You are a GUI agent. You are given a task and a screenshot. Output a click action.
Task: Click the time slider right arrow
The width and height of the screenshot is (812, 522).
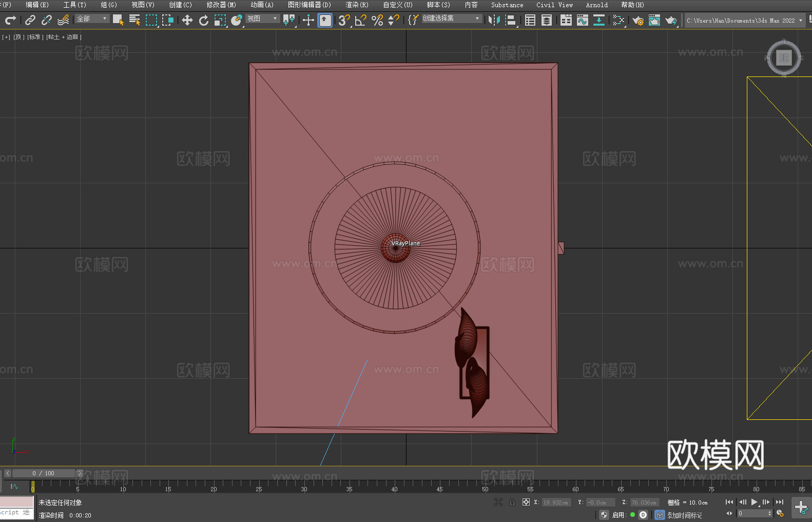pyautogui.click(x=80, y=473)
